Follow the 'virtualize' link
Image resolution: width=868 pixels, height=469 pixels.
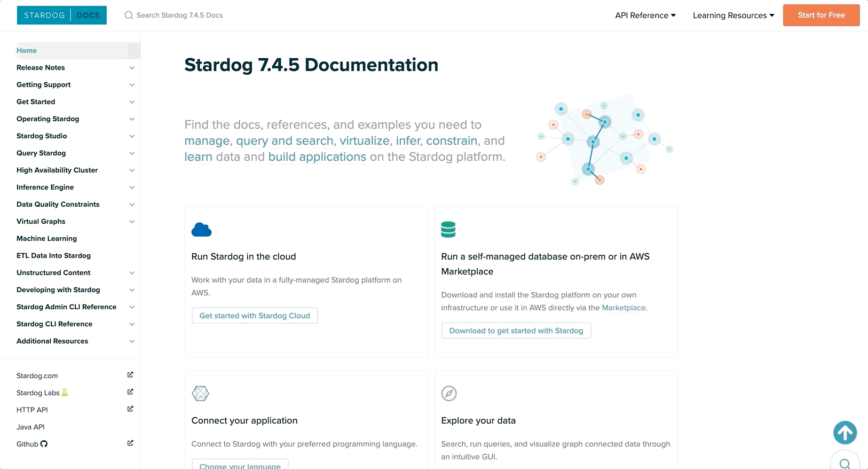(365, 140)
